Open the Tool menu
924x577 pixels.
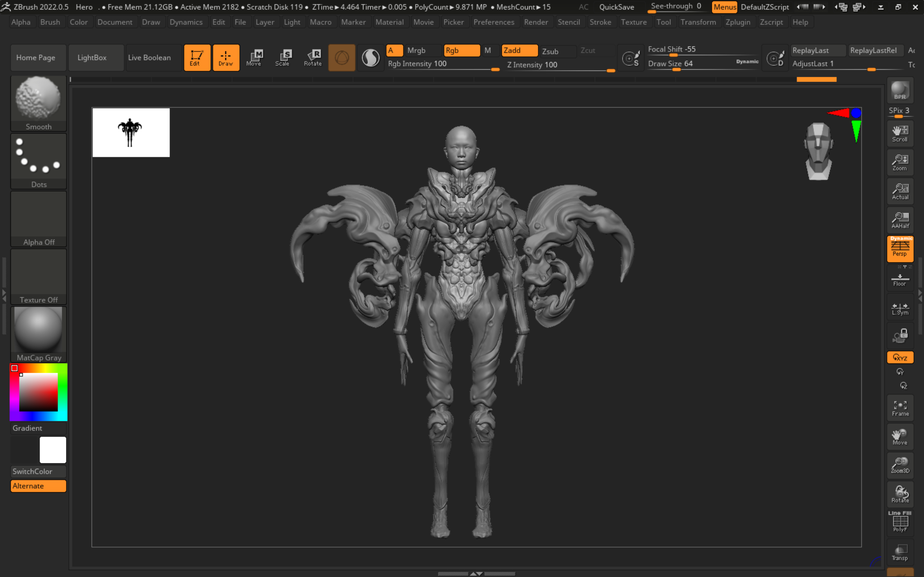point(663,22)
